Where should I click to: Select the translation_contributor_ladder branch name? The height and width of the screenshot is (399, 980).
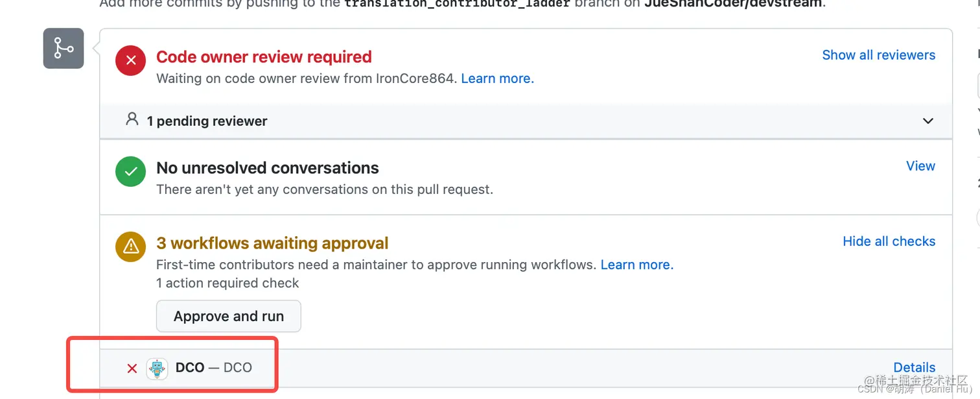(x=456, y=4)
